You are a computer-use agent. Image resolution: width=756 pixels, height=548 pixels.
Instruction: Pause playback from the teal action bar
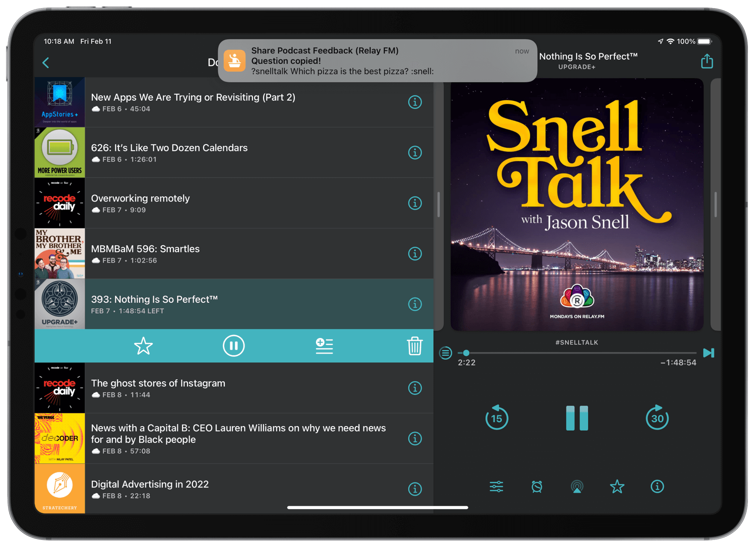pos(233,346)
